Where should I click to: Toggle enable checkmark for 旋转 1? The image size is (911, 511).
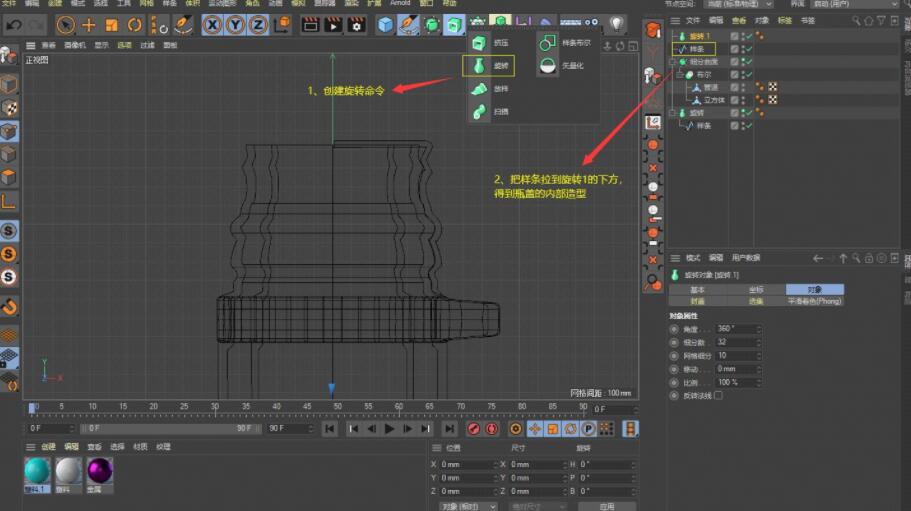[x=749, y=36]
